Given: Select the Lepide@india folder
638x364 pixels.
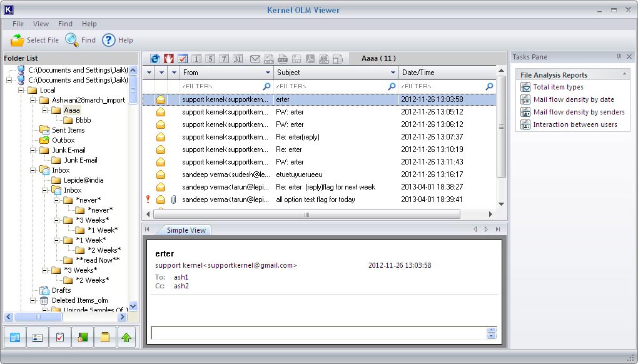Looking at the screenshot, I should 83,180.
